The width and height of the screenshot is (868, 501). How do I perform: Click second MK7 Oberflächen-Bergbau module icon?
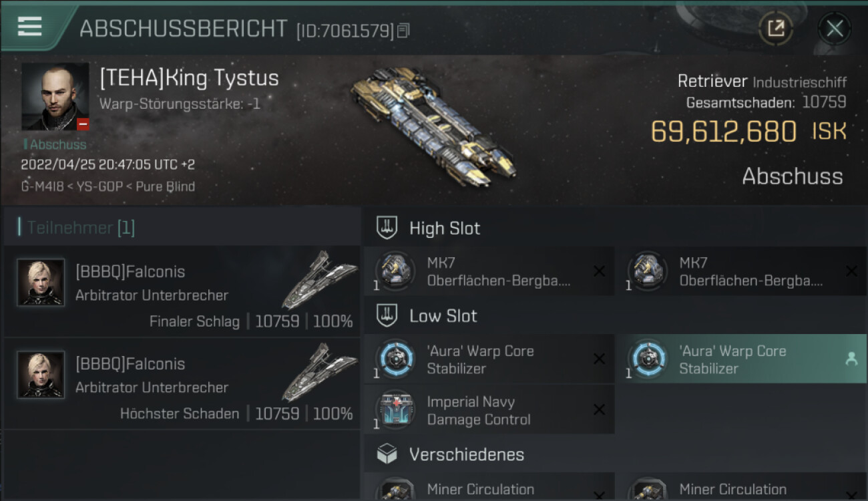648,271
